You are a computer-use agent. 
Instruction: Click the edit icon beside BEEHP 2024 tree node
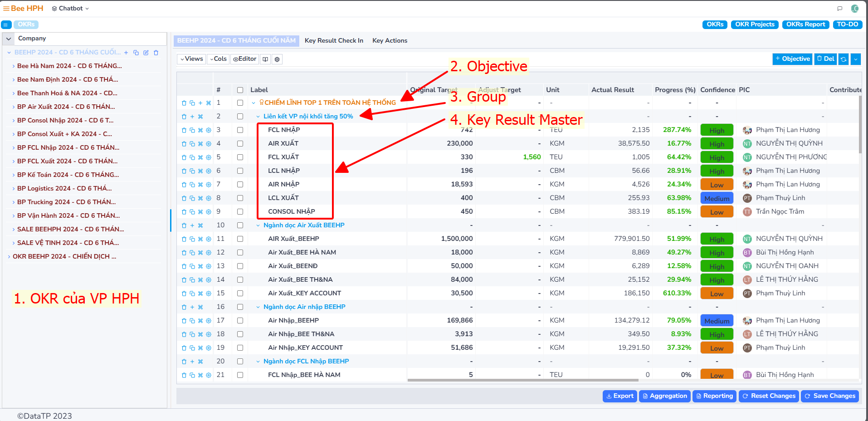tap(146, 53)
